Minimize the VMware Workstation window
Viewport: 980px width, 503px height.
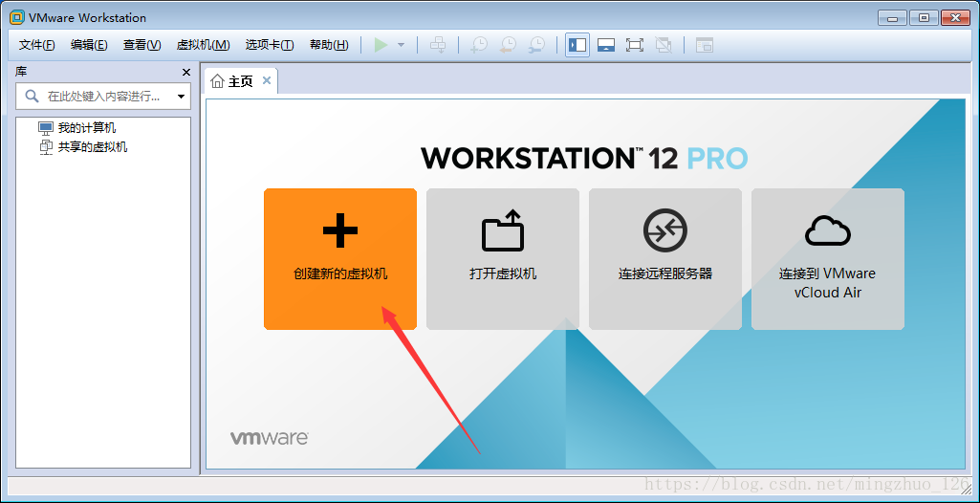click(892, 18)
